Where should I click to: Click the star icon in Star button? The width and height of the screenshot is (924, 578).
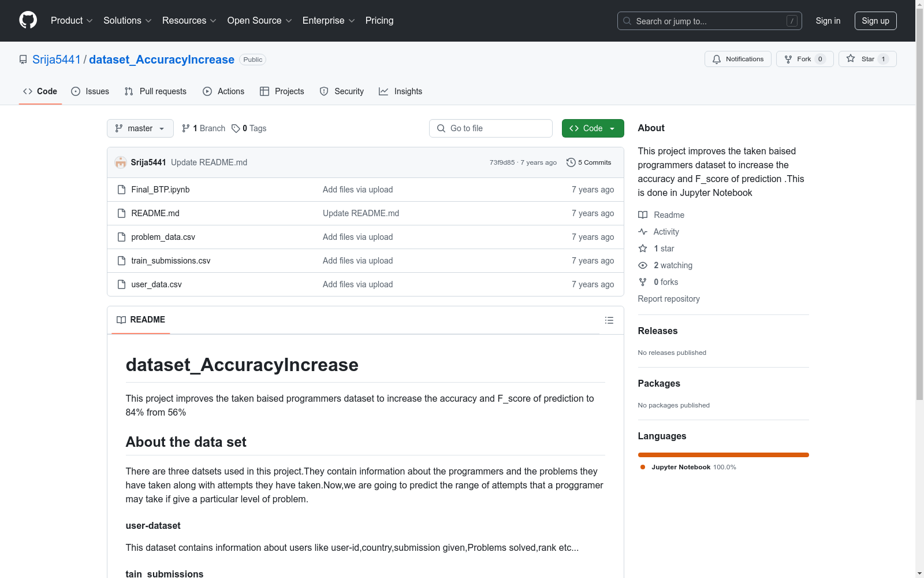[x=851, y=58]
